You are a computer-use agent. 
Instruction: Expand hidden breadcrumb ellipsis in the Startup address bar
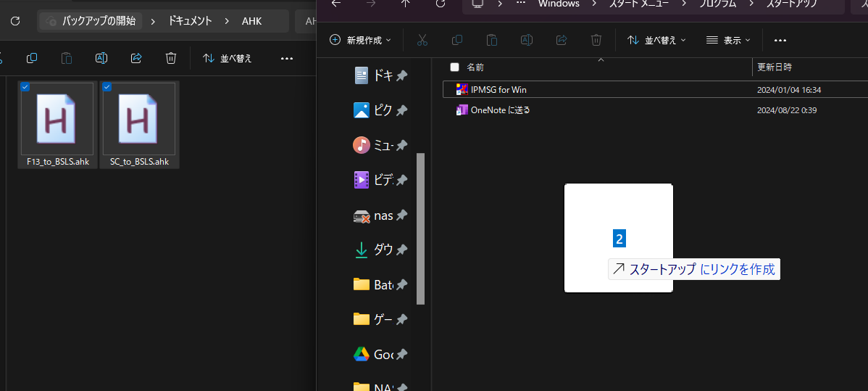(x=520, y=4)
